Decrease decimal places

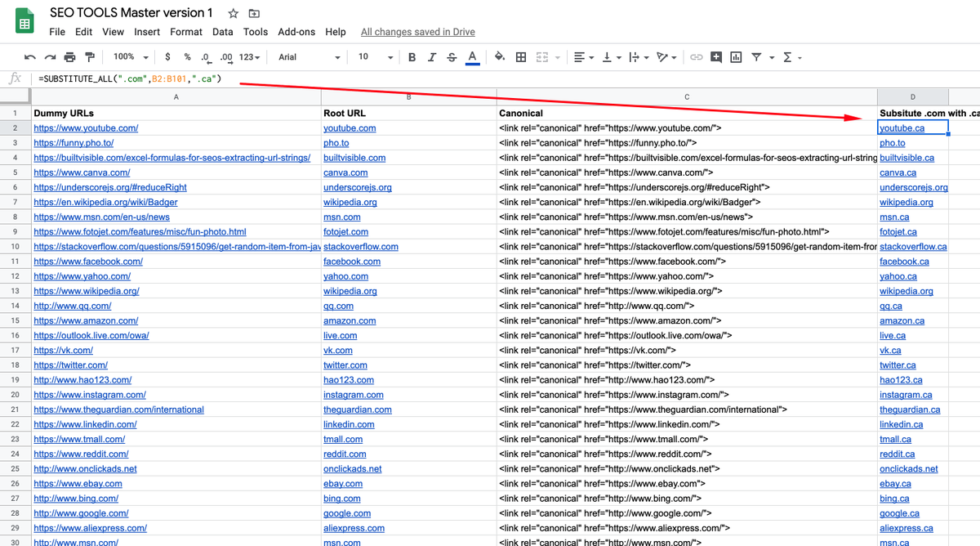click(x=206, y=57)
